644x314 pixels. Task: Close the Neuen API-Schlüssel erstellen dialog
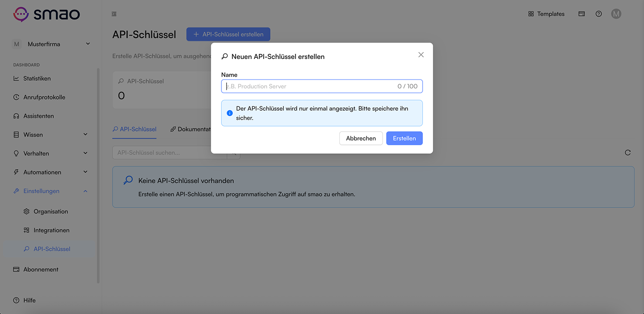[x=421, y=55]
